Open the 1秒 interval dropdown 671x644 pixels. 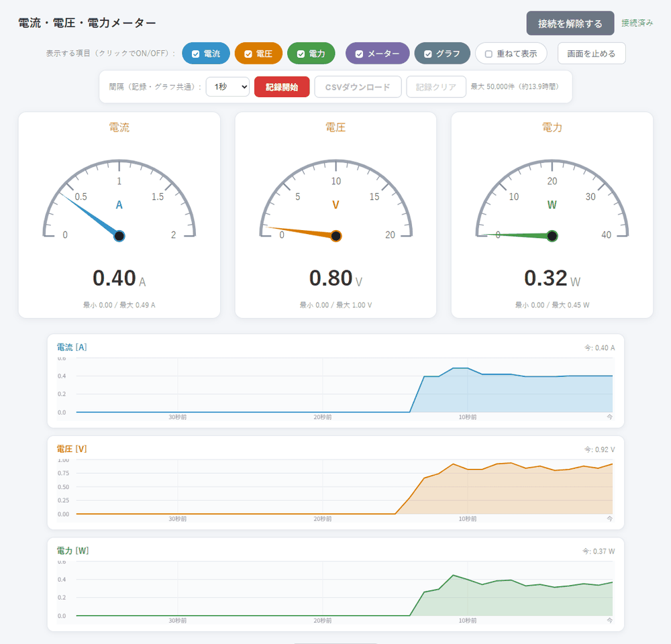(227, 87)
